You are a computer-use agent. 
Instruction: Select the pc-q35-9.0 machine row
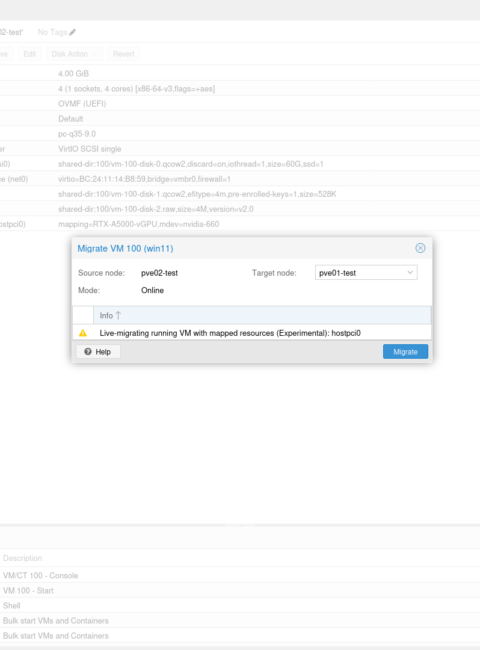click(240, 133)
